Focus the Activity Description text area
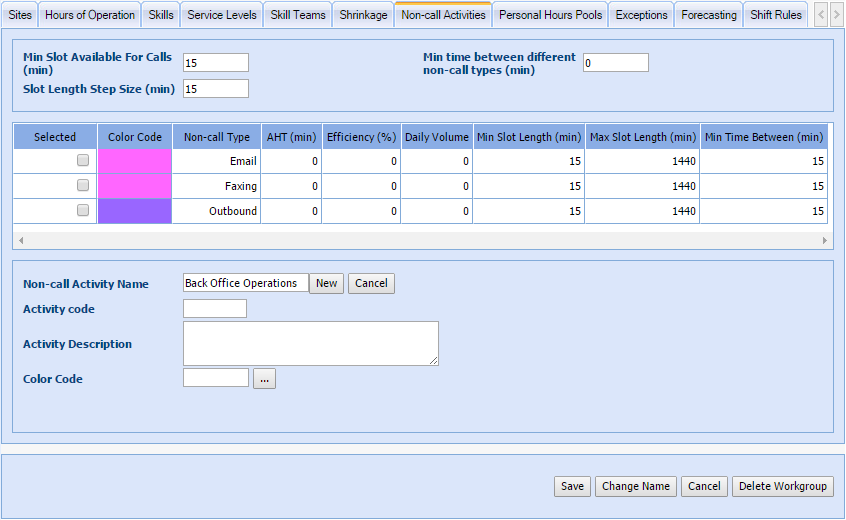Screen dimensions: 846x520 coord(310,343)
